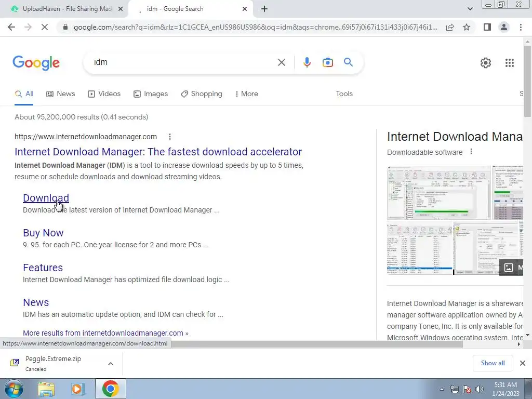Open network status tray icon
Viewport: 532px width, 399px height.
coord(454,390)
